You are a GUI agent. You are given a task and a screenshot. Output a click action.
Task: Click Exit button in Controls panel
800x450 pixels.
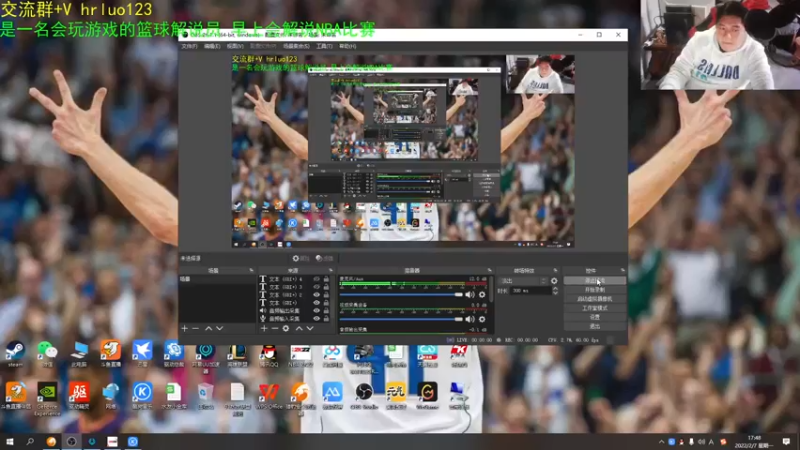pyautogui.click(x=595, y=326)
